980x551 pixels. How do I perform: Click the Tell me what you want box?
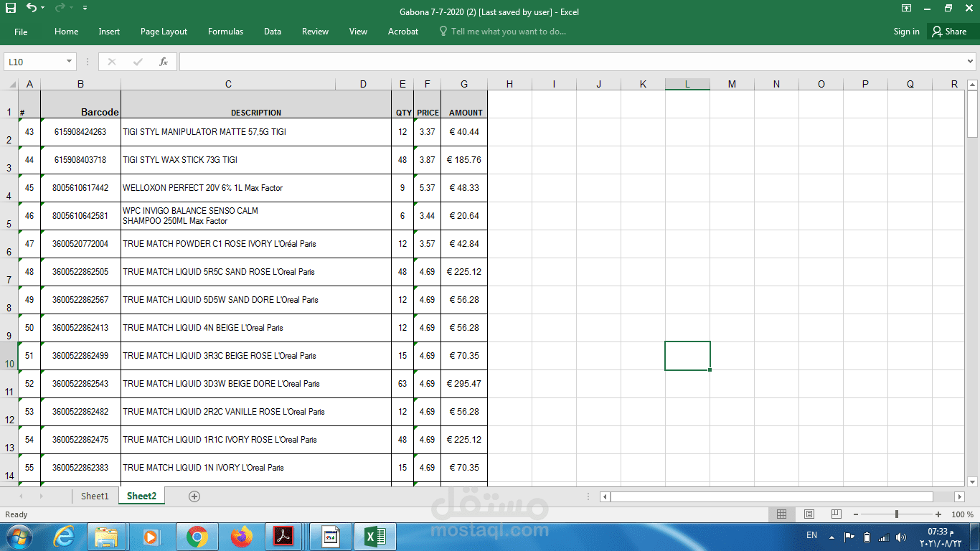(x=502, y=32)
